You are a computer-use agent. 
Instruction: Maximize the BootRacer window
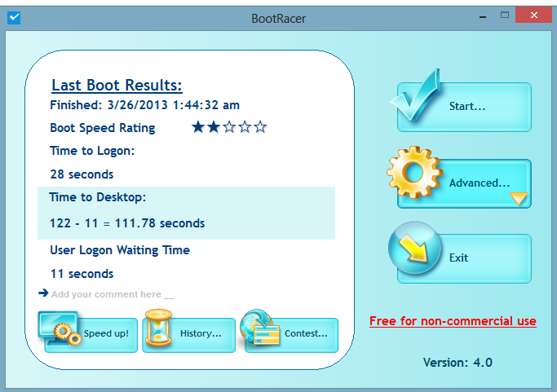[x=505, y=15]
